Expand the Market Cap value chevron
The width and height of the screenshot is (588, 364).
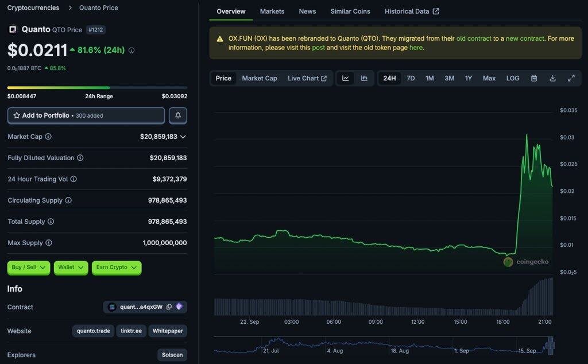coord(183,137)
